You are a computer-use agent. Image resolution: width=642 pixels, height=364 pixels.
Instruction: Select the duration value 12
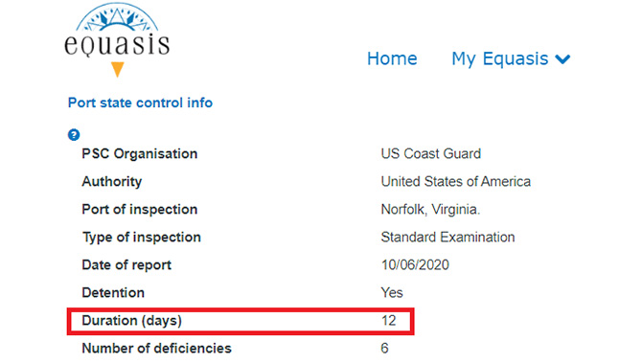tap(389, 321)
